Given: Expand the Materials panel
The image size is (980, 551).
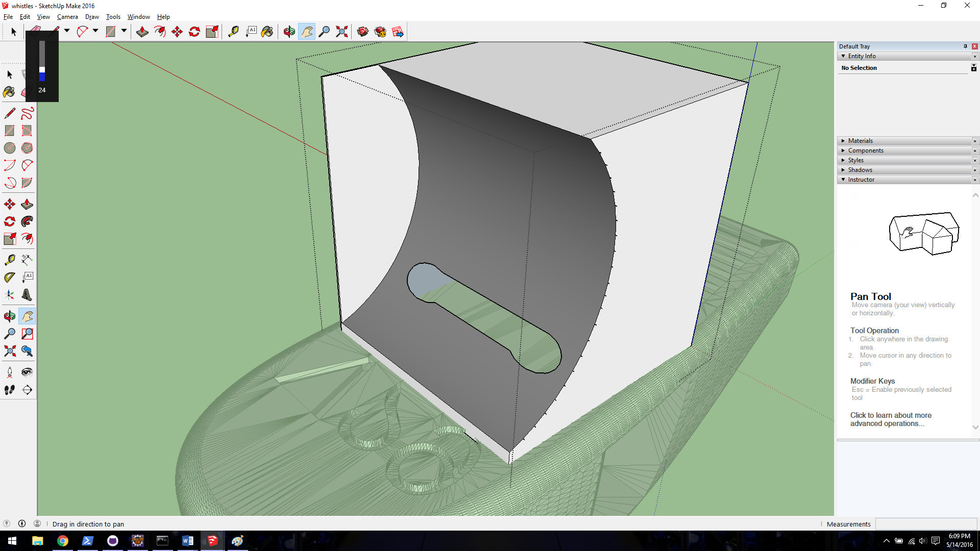Looking at the screenshot, I should click(860, 141).
